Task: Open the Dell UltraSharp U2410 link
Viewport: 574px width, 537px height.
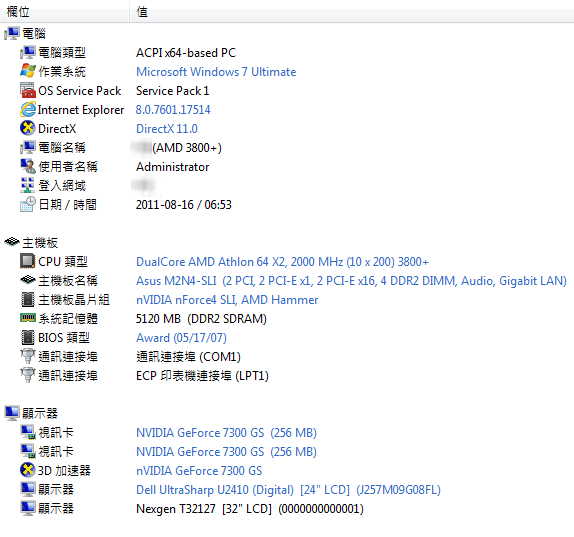Action: tap(288, 490)
